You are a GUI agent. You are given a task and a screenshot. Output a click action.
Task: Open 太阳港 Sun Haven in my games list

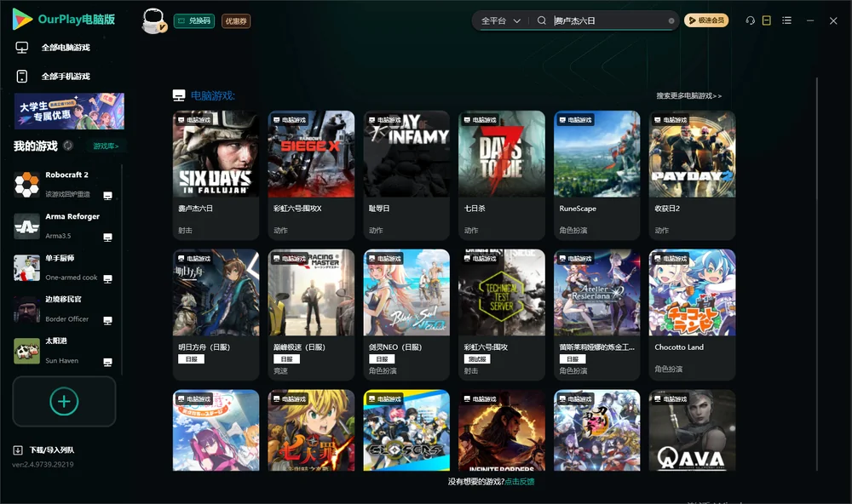coord(63,351)
